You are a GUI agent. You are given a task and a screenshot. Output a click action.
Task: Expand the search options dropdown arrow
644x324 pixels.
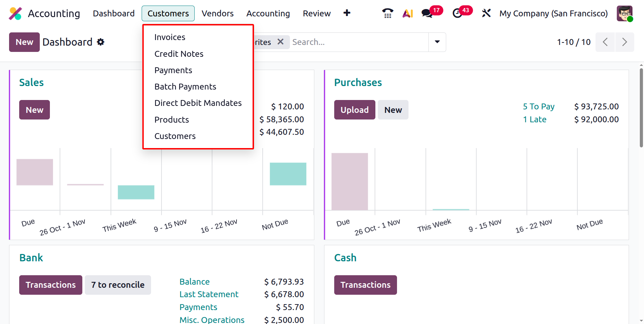click(437, 42)
